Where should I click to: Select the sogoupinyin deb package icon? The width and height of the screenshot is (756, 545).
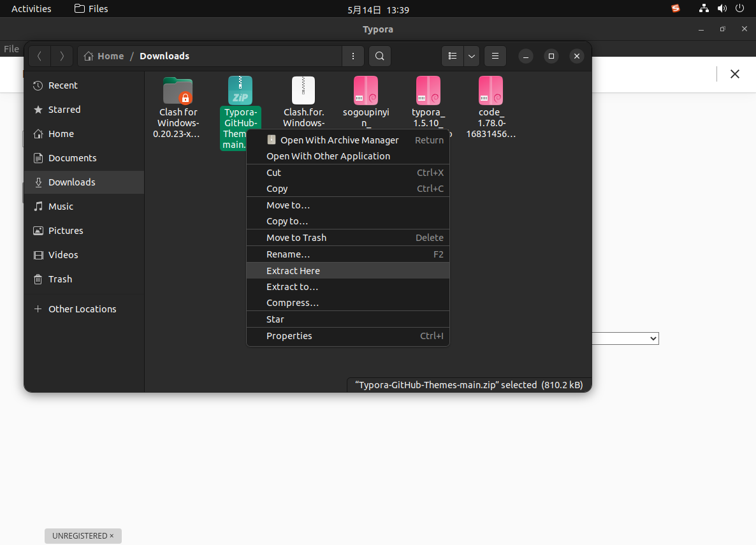point(366,91)
